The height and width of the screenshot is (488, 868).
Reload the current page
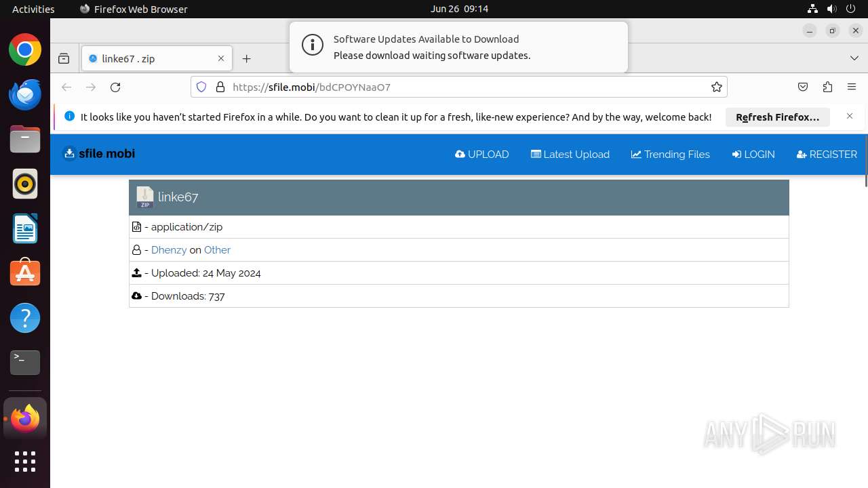tap(115, 87)
